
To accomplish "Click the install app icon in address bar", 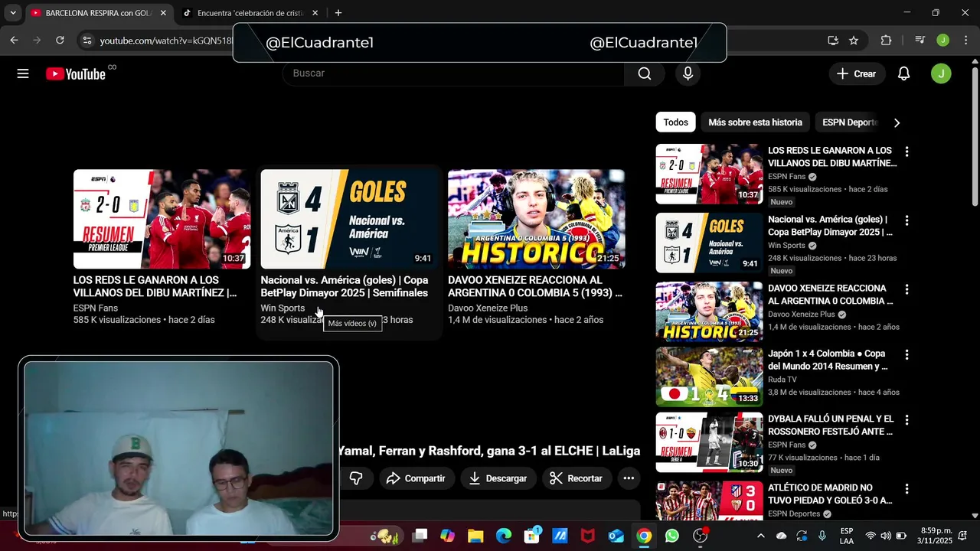I will (833, 41).
